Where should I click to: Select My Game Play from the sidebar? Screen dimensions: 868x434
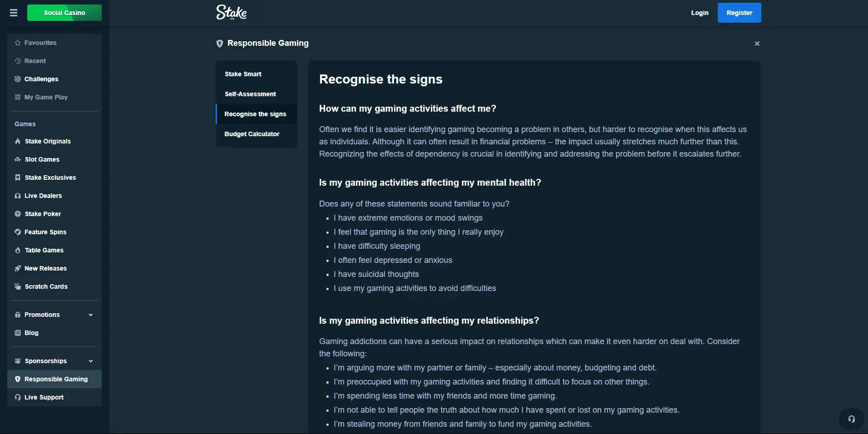coord(46,97)
